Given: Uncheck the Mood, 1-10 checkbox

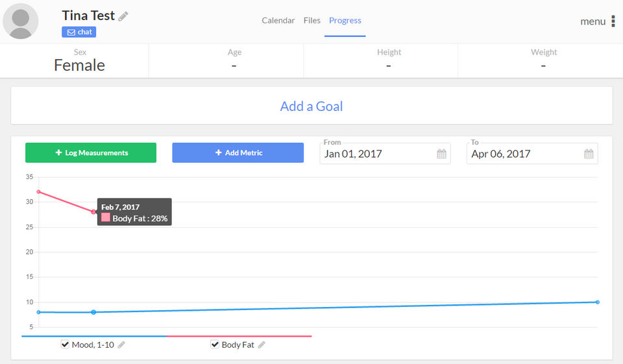Looking at the screenshot, I should click(x=65, y=345).
